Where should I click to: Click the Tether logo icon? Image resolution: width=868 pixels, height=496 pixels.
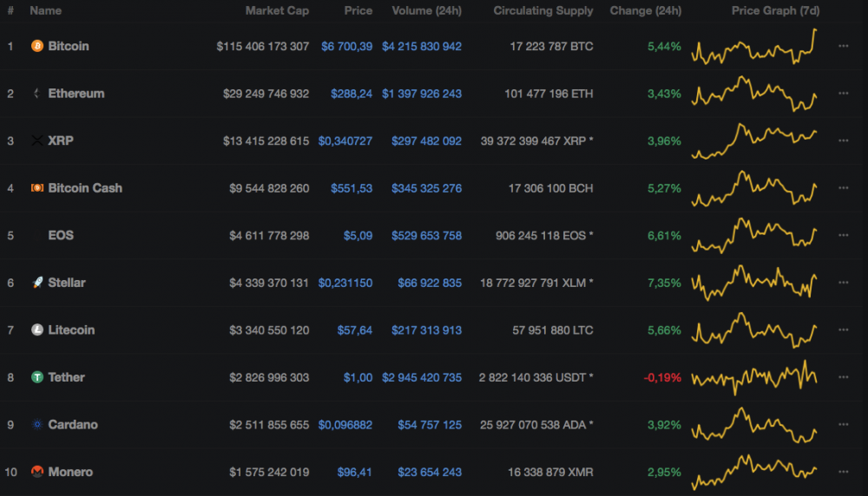(x=37, y=377)
